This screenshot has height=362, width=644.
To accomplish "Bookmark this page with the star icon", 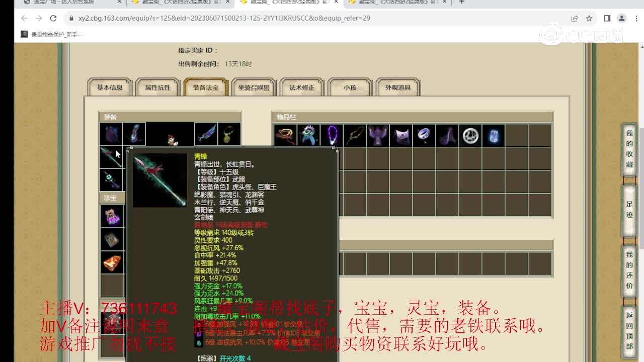I will click(x=589, y=18).
